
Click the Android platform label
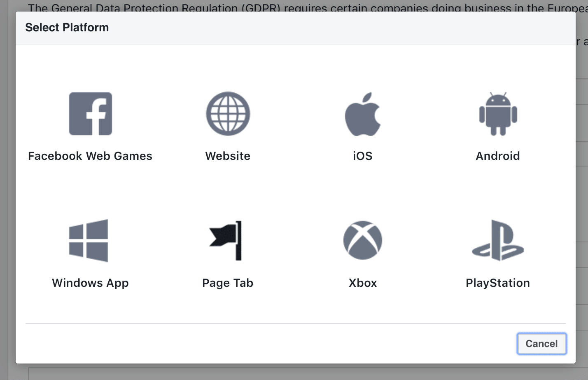coord(498,156)
